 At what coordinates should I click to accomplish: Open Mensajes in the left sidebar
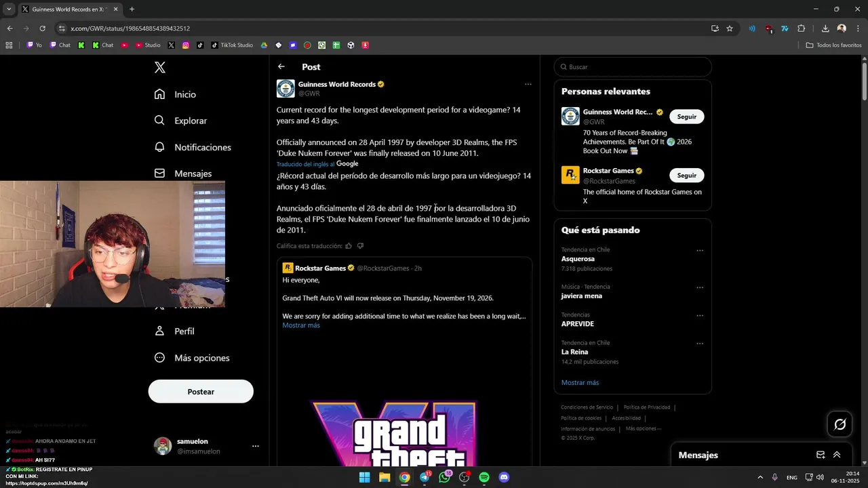click(x=183, y=174)
